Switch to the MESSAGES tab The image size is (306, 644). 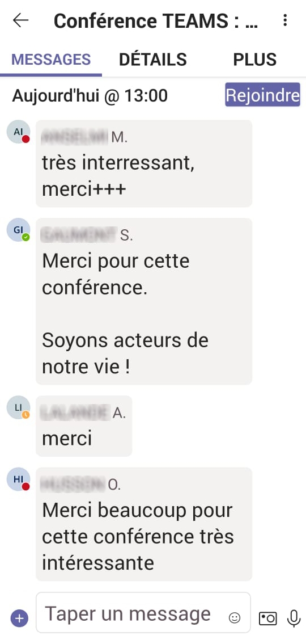click(51, 60)
